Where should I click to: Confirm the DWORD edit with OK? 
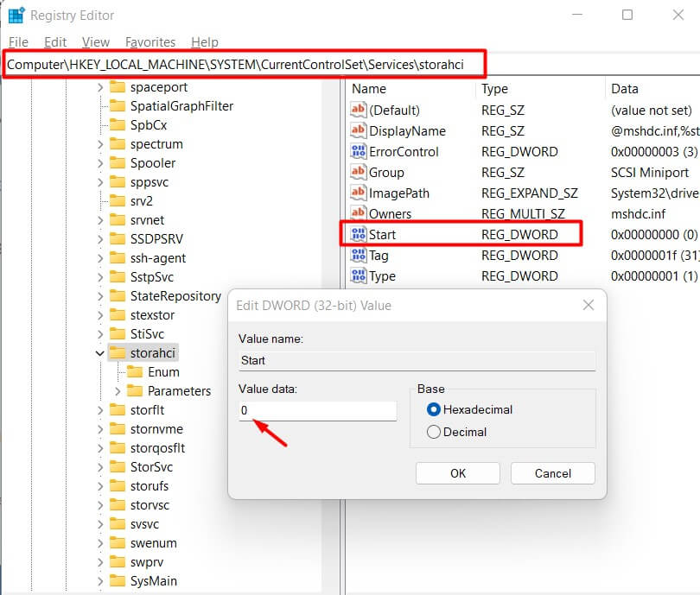click(457, 473)
